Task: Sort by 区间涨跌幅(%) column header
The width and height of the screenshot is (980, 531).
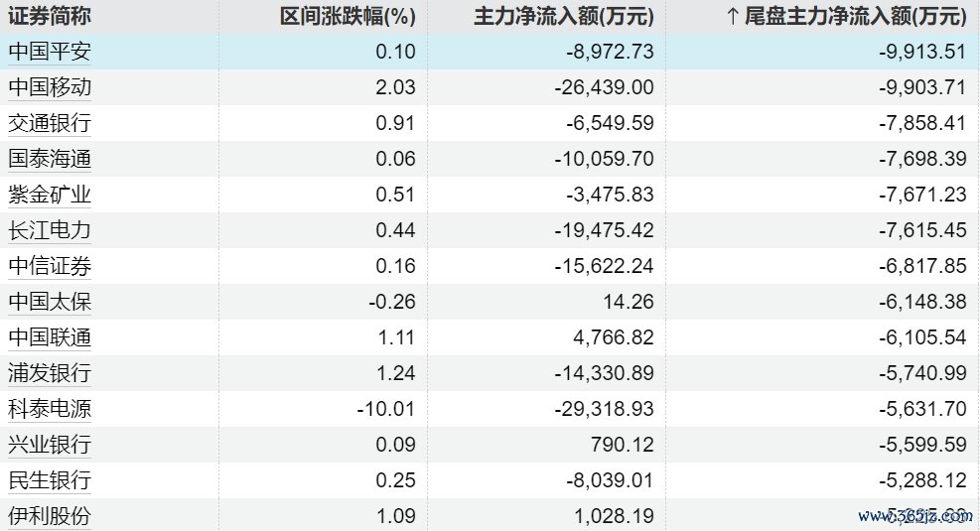Action: tap(348, 16)
